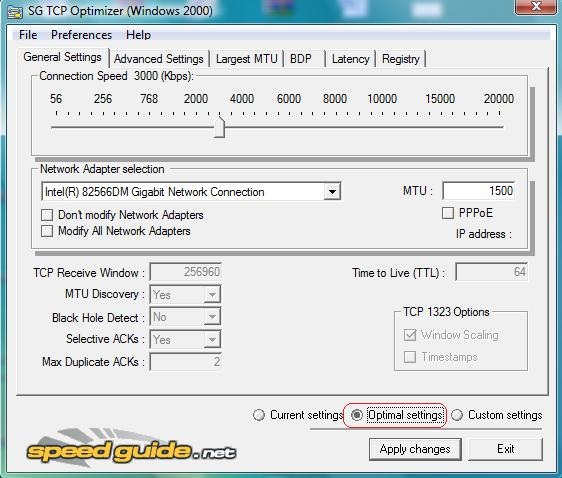Image resolution: width=562 pixels, height=478 pixels.
Task: Click the Connection Speed slider thumb
Action: click(219, 126)
